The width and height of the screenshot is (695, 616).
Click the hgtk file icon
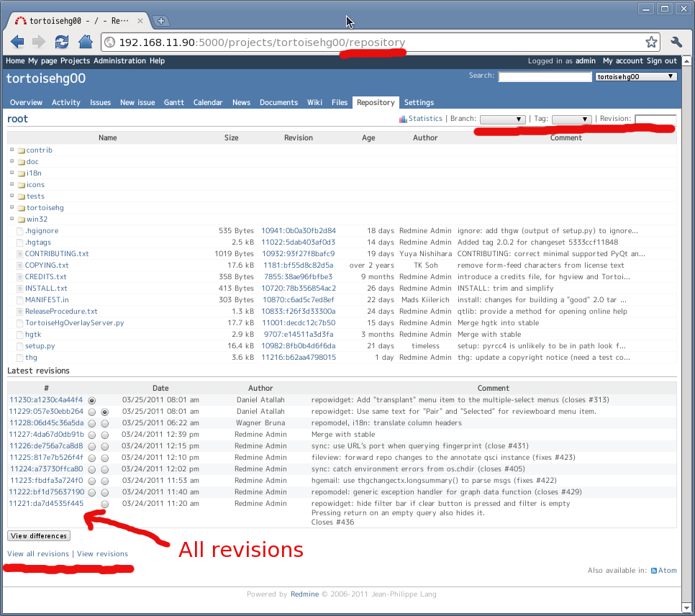tap(19, 335)
